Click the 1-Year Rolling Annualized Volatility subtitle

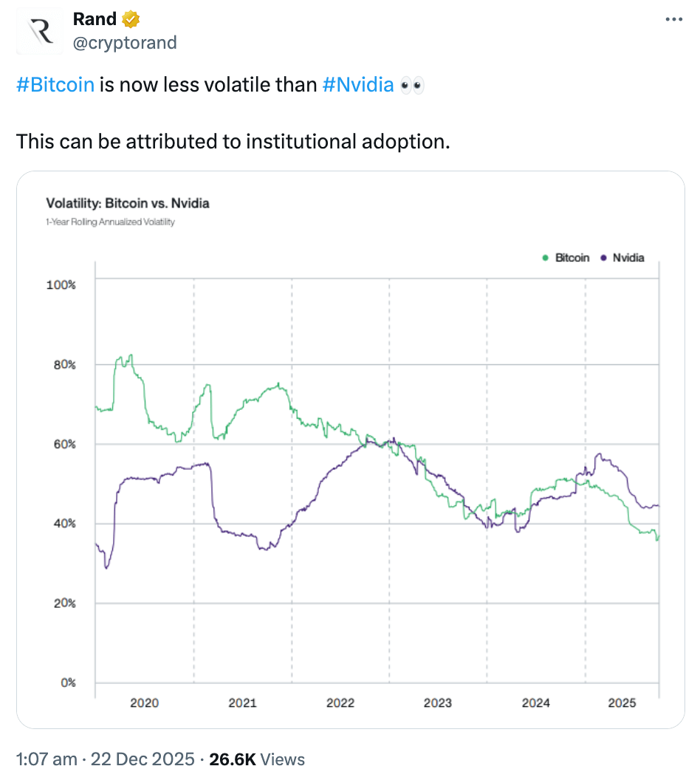point(110,222)
